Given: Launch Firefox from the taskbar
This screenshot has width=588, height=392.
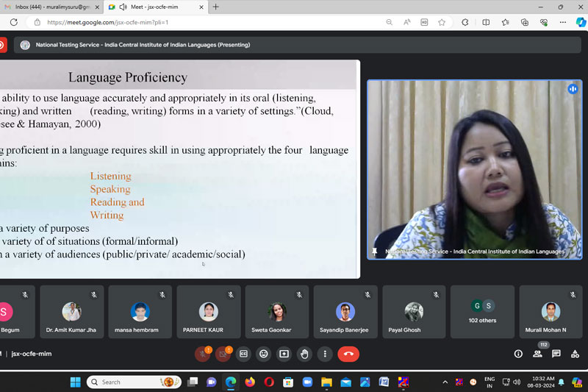Looking at the screenshot, I should pyautogui.click(x=250, y=382).
